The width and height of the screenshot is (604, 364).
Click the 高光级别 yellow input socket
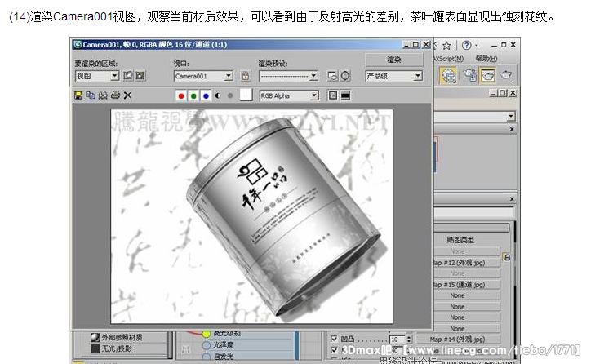point(207,334)
